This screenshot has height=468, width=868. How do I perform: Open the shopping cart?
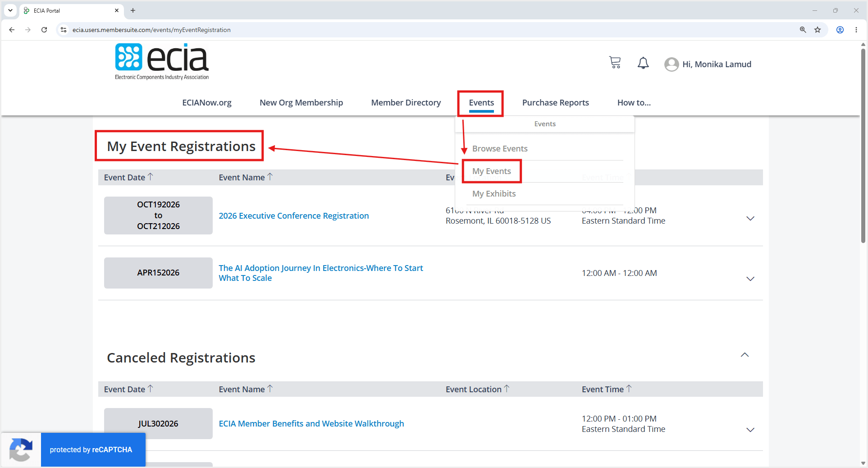click(x=615, y=63)
